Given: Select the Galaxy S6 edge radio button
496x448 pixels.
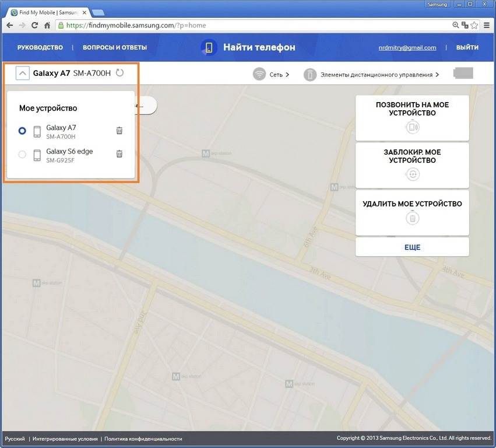Looking at the screenshot, I should click(x=22, y=155).
